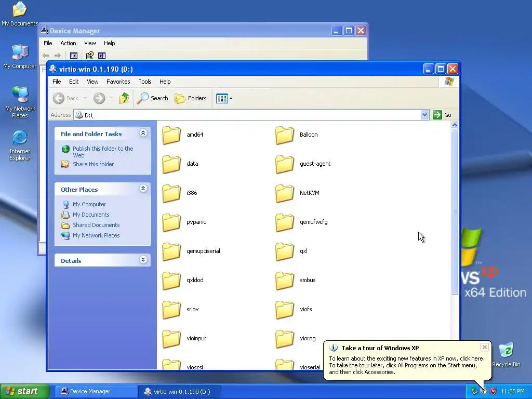Click the red security shield tray icon
Image resolution: width=532 pixels, height=399 pixels.
493,391
